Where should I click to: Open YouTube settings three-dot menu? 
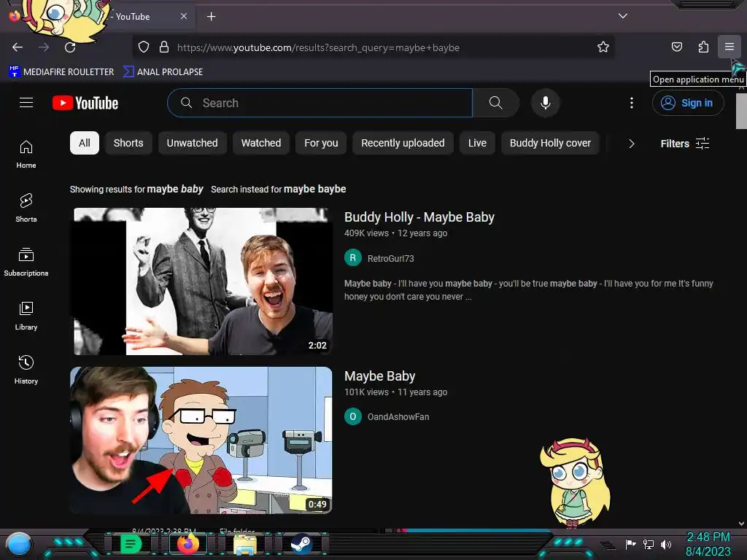pos(632,103)
